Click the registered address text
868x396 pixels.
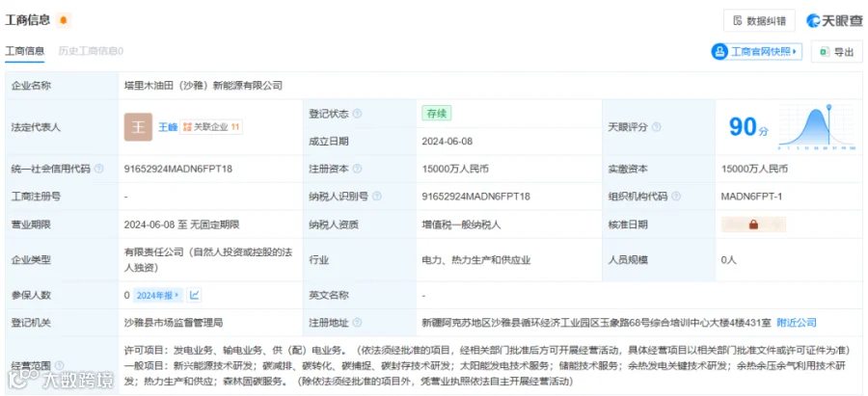click(x=596, y=323)
